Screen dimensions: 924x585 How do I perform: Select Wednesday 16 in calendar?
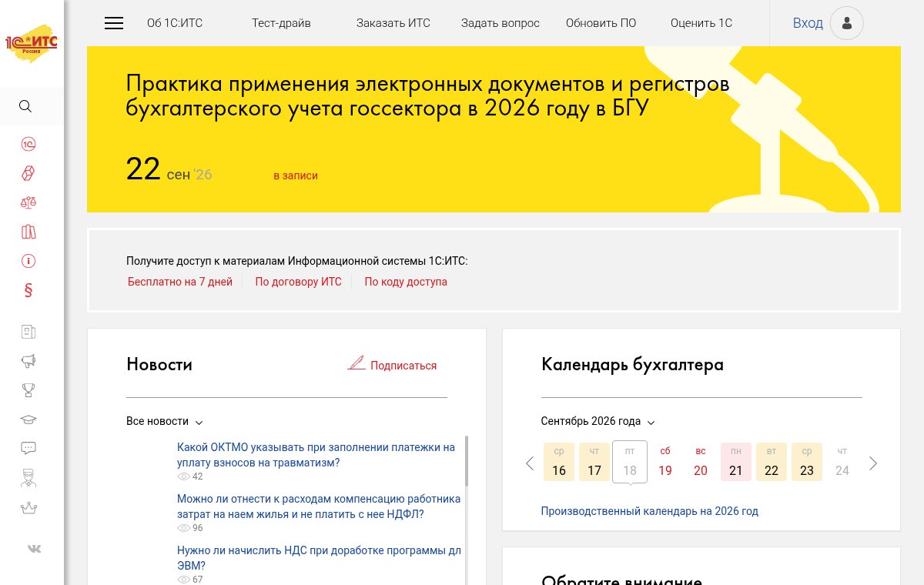(x=559, y=462)
